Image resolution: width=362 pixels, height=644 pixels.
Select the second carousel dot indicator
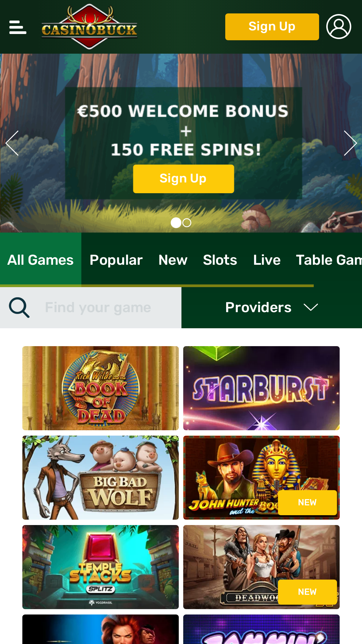(x=187, y=223)
